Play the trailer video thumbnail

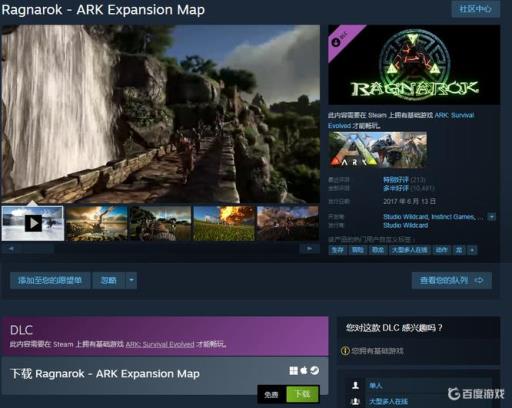point(33,223)
